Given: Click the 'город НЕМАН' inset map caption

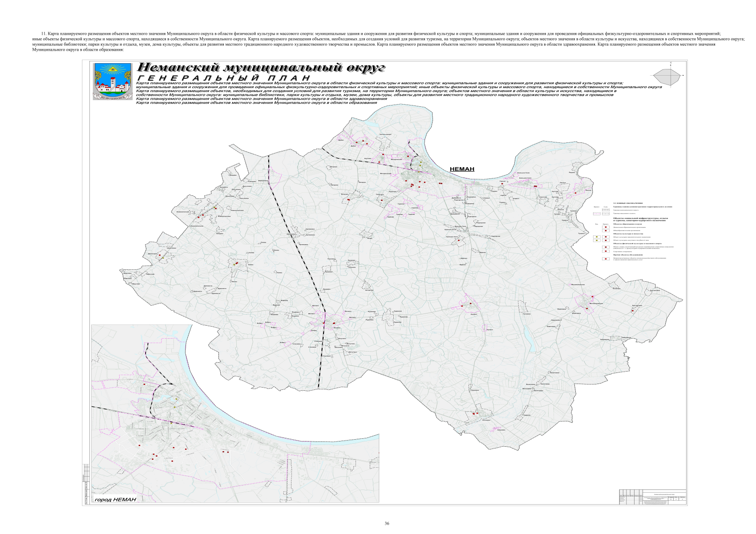Looking at the screenshot, I should pos(115,499).
